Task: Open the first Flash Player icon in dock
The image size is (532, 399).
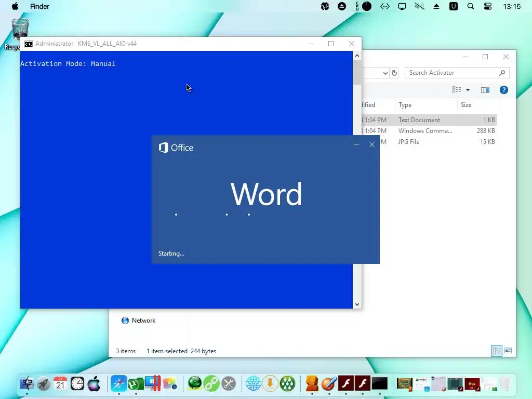Action: tap(345, 384)
